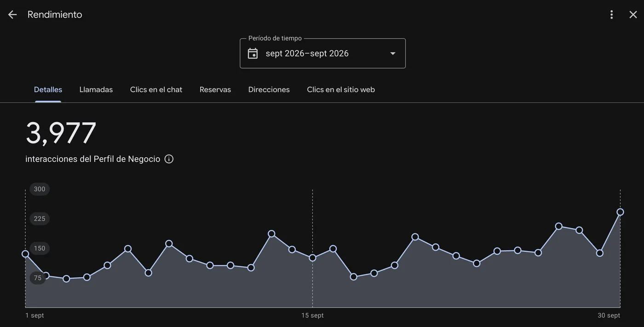Go back using the left arrow icon
644x327 pixels.
12,15
